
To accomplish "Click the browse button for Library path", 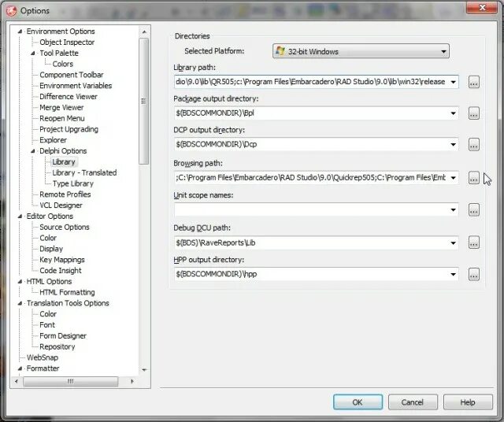I will tap(474, 82).
